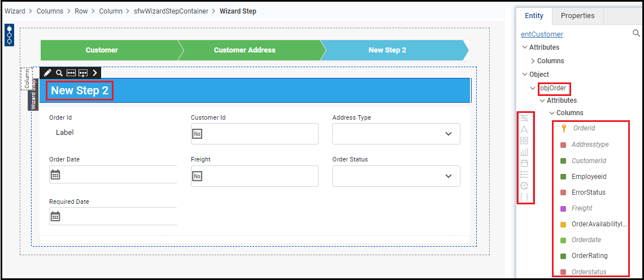Collapse the objOrder tree node
This screenshot has width=644, height=280.
pyautogui.click(x=533, y=88)
